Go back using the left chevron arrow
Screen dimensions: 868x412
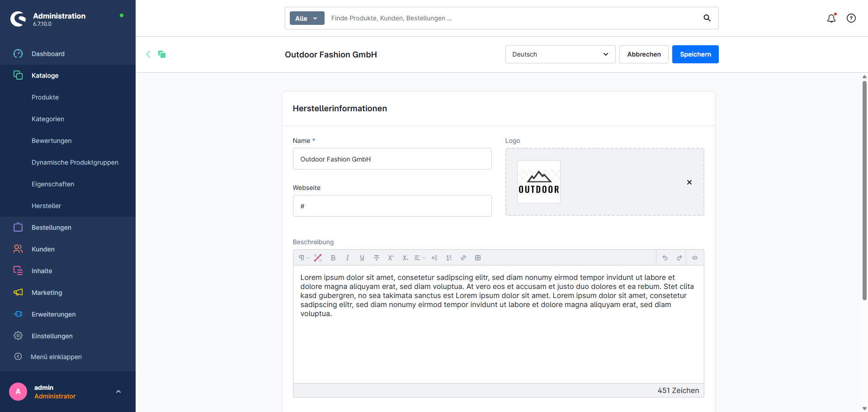point(148,54)
